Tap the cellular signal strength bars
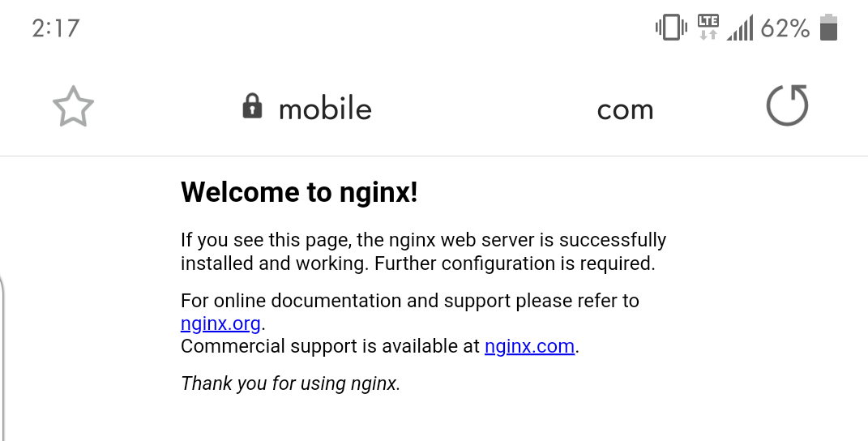Image resolution: width=868 pixels, height=441 pixels. 740,28
